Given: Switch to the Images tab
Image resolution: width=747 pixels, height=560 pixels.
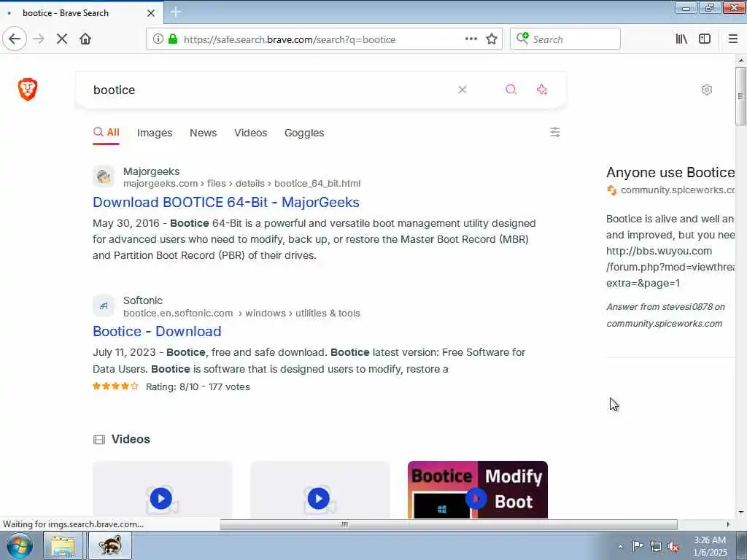Looking at the screenshot, I should click(x=155, y=133).
